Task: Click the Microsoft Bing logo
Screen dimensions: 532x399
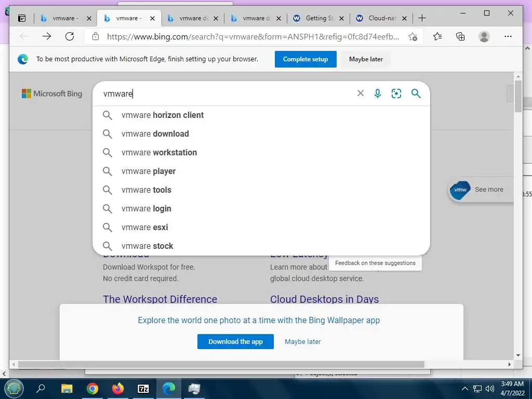Action: pos(52,94)
